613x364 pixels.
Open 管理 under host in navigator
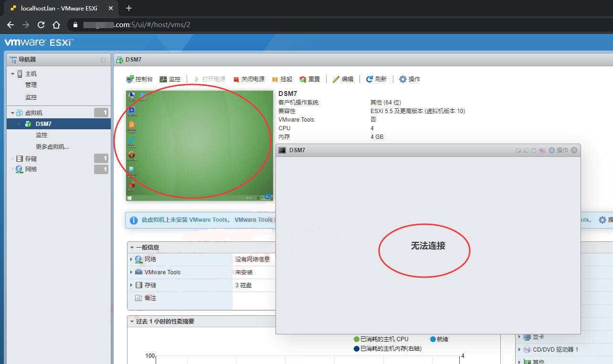click(31, 85)
